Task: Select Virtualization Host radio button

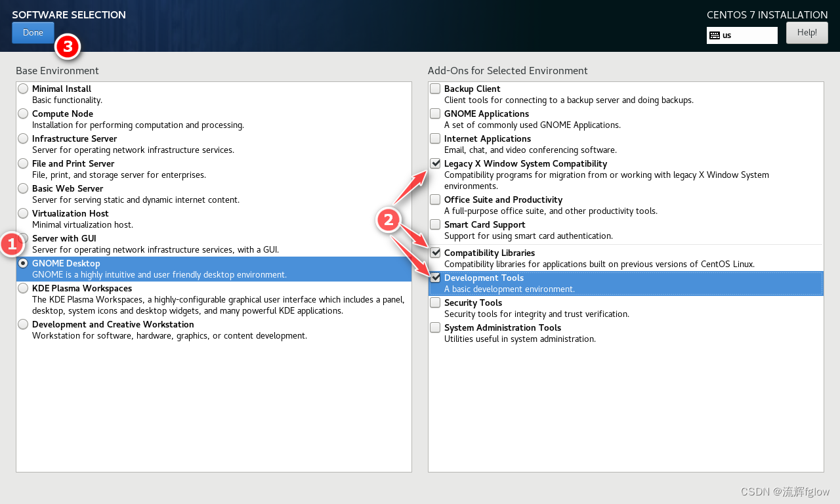Action: point(24,213)
